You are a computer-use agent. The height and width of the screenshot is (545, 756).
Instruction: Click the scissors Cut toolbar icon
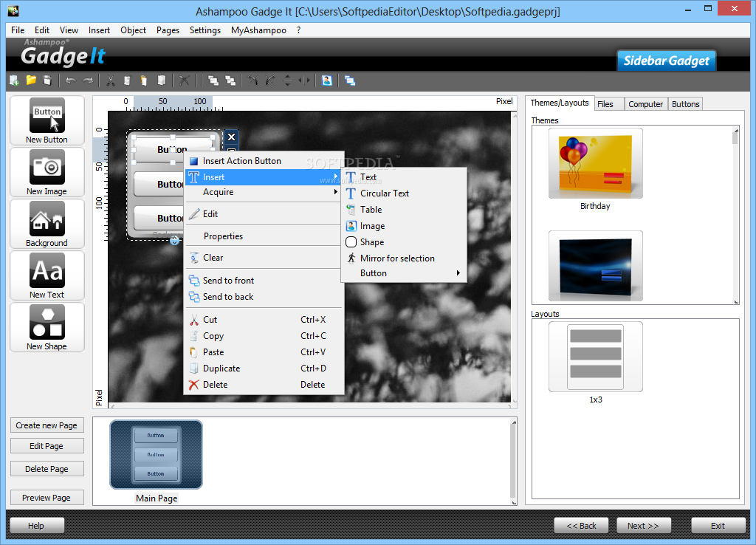111,80
